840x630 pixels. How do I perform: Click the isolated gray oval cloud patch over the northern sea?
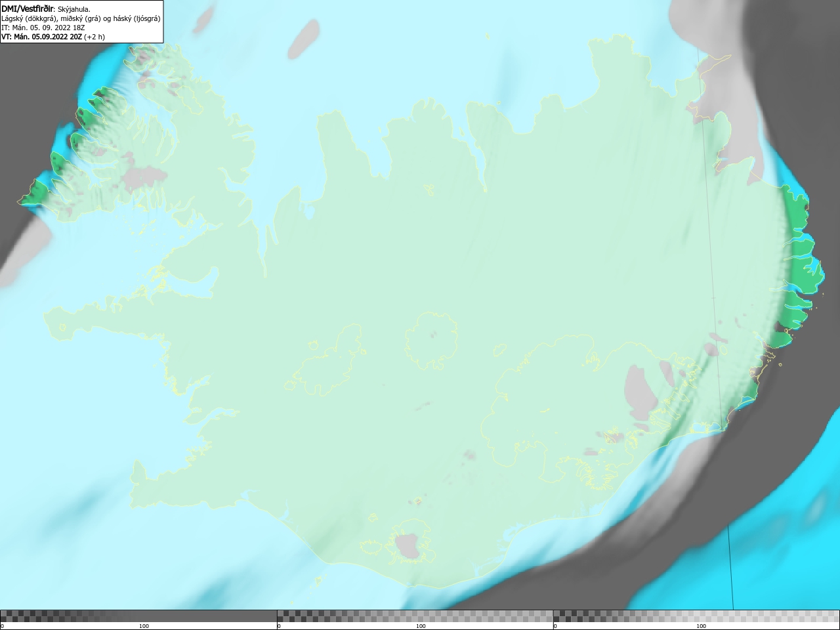click(303, 39)
